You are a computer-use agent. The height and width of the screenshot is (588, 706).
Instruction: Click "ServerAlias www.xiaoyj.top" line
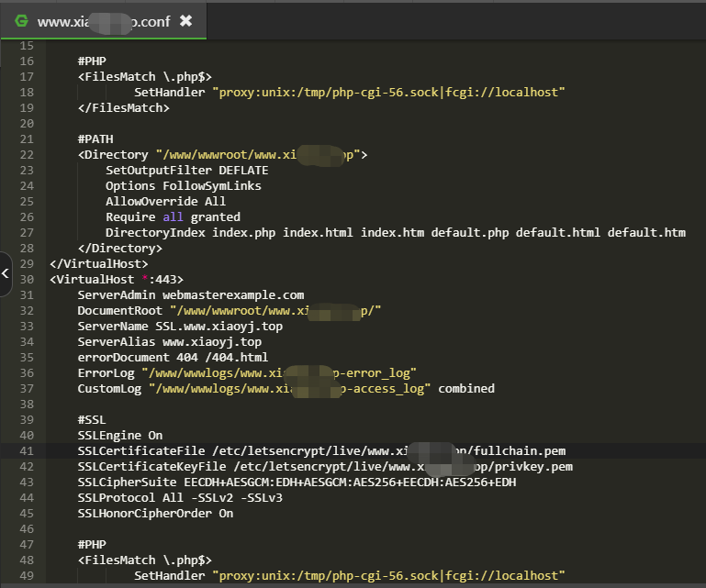[x=169, y=342]
